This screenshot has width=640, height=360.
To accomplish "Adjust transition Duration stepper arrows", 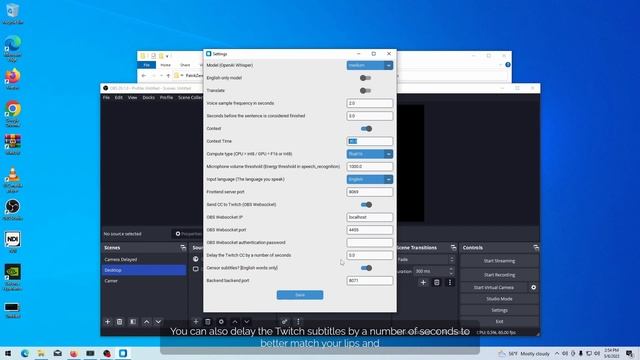I will (451, 271).
